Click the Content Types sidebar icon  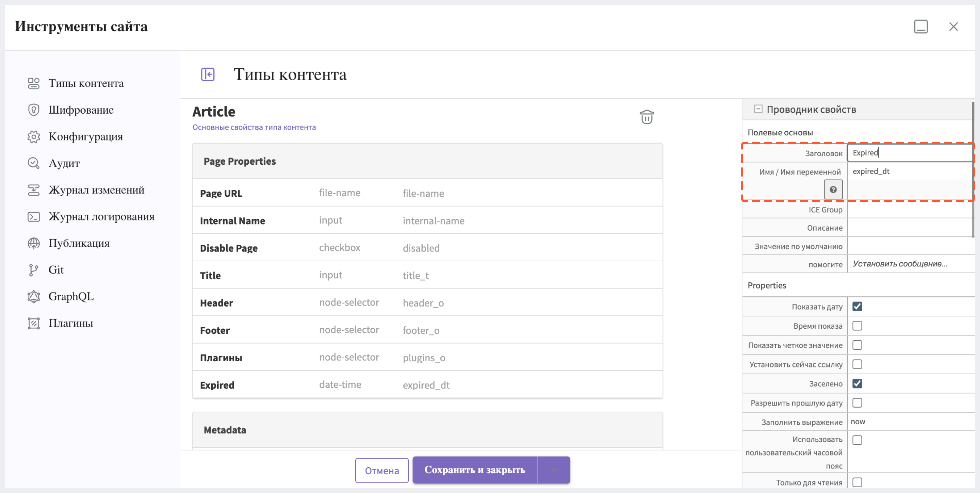33,83
